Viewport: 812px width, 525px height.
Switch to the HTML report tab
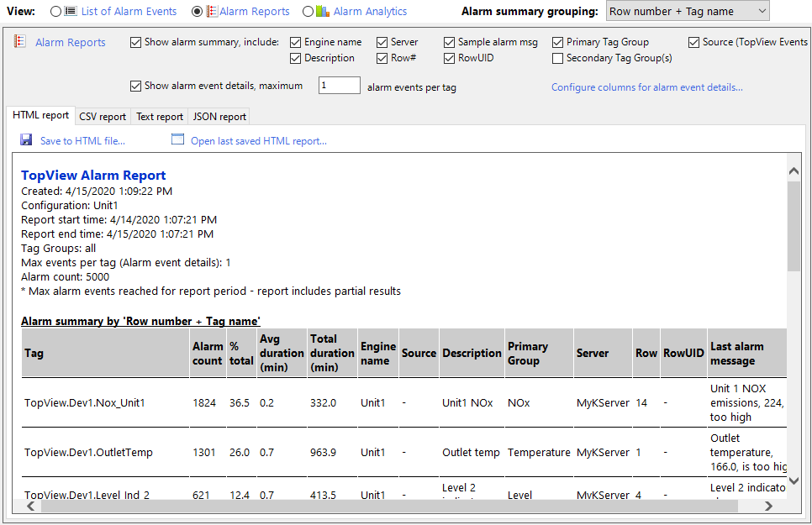pos(40,115)
